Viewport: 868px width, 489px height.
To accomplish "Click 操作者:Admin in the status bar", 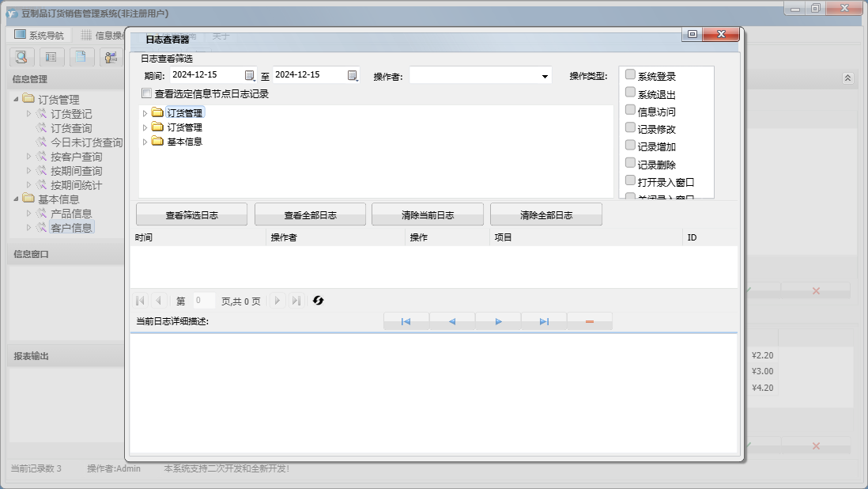I will pyautogui.click(x=114, y=468).
